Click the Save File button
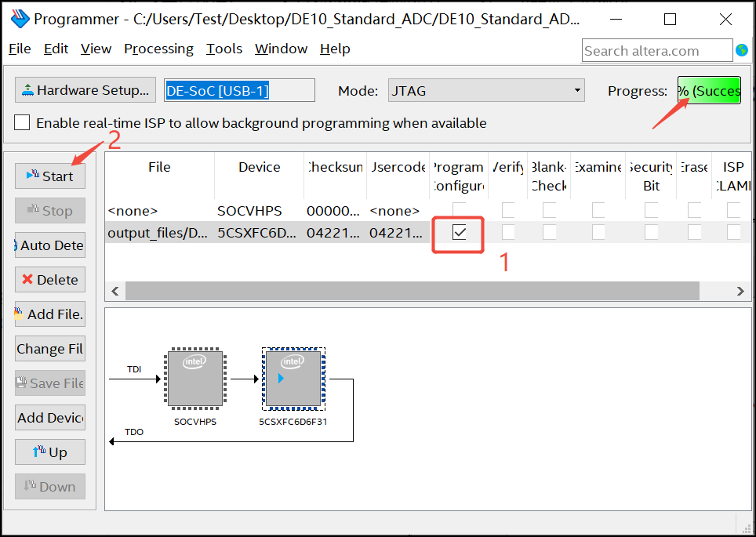 click(x=50, y=383)
